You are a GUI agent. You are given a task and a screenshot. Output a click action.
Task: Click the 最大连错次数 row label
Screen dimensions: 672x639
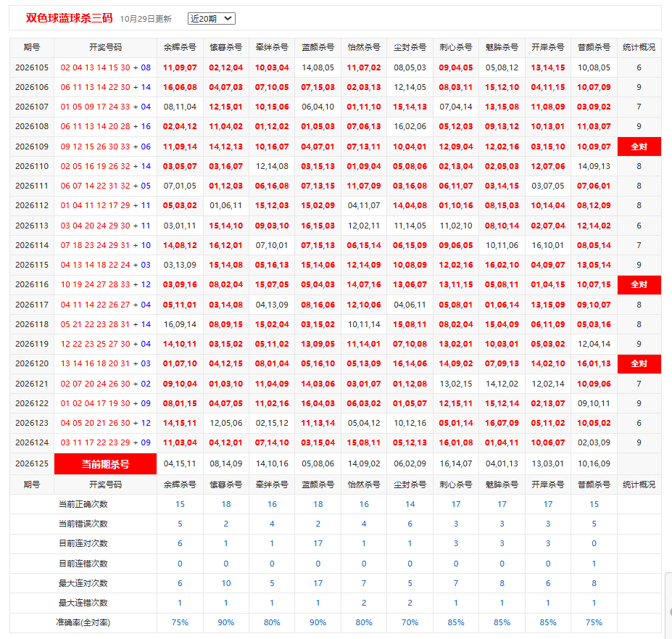point(83,603)
